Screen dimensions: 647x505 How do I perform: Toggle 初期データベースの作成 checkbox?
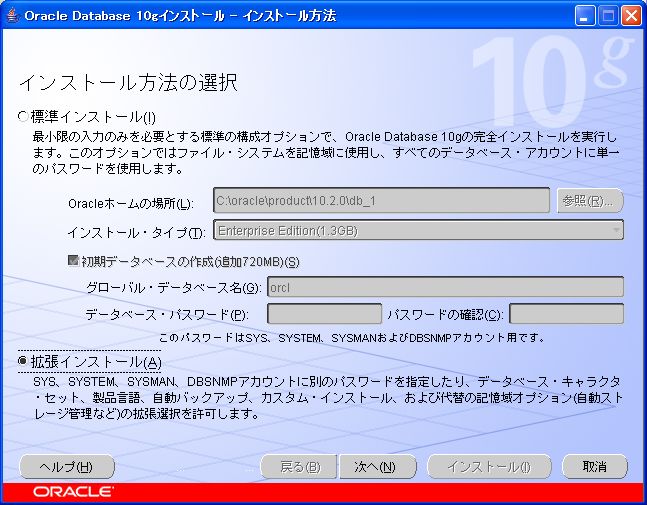(x=73, y=261)
